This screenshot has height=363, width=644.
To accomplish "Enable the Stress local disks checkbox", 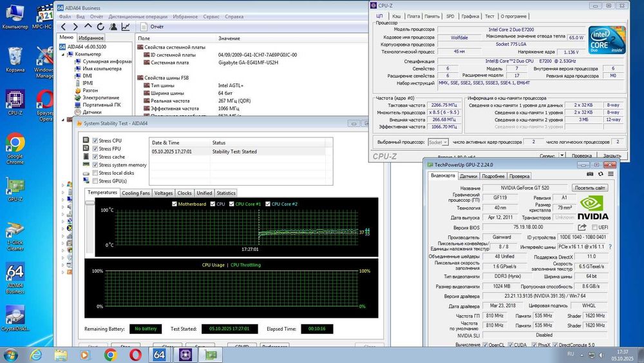I will tap(95, 173).
